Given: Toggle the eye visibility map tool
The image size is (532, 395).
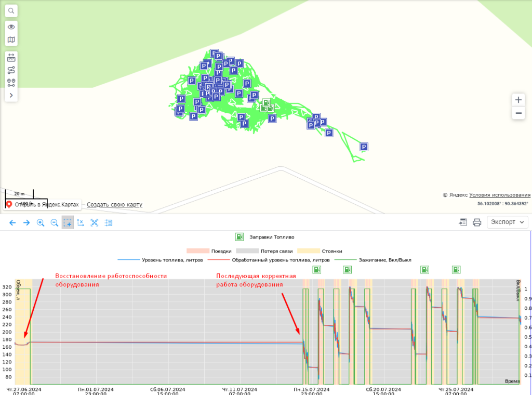Looking at the screenshot, I should coord(11,27).
